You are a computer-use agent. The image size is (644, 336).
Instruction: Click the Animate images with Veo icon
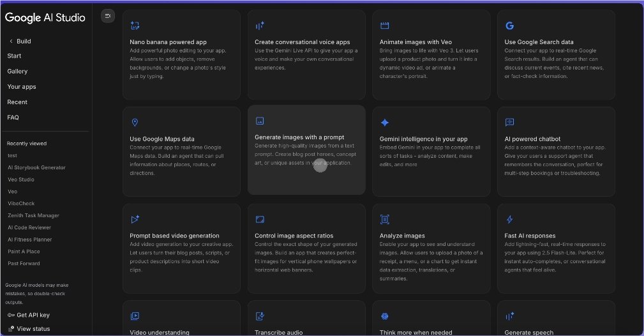[384, 26]
